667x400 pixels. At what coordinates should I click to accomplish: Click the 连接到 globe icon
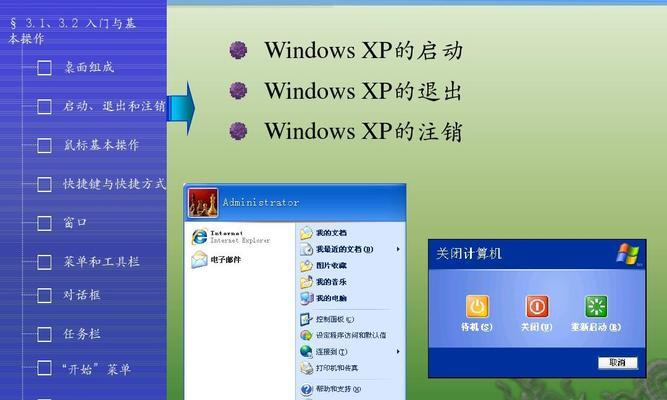coord(306,351)
